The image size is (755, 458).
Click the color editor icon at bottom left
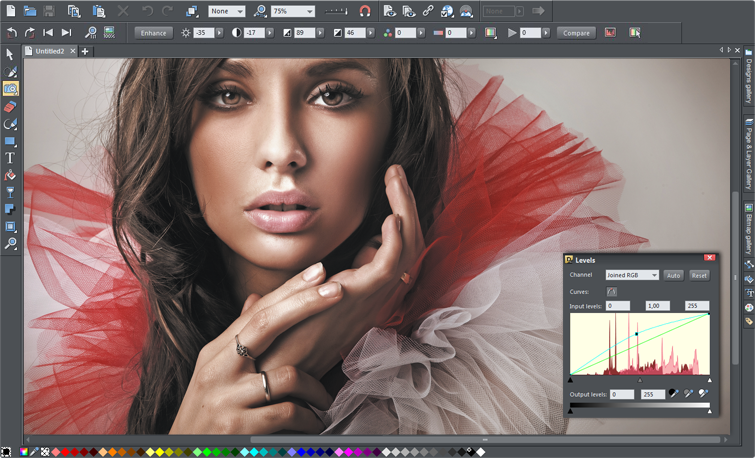pos(24,452)
